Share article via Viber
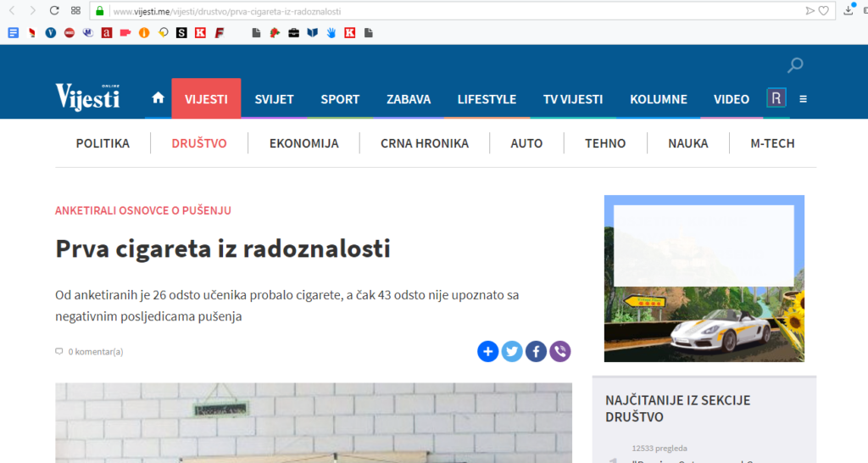This screenshot has height=463, width=868. pos(560,351)
